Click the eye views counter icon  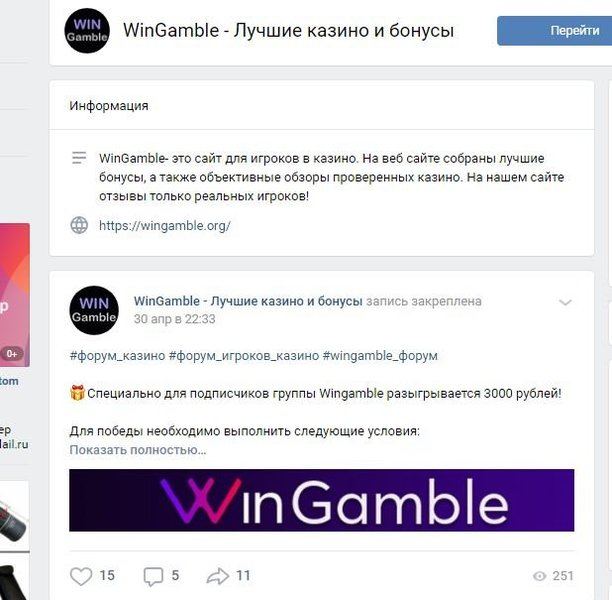[x=539, y=576]
